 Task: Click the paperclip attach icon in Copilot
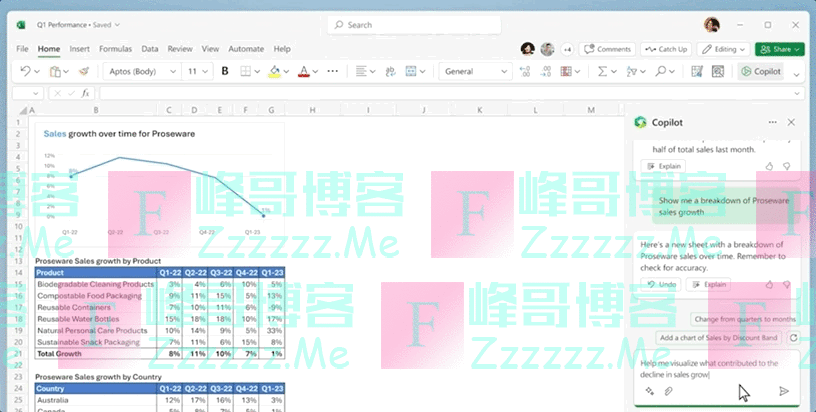click(x=669, y=391)
